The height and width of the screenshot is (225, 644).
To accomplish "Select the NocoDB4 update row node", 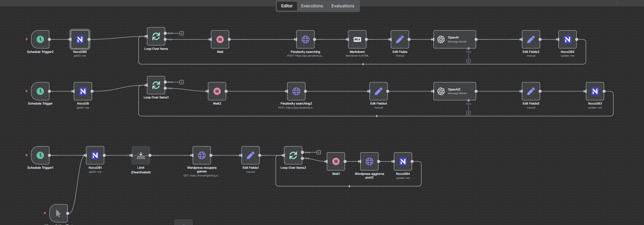I will click(x=403, y=161).
